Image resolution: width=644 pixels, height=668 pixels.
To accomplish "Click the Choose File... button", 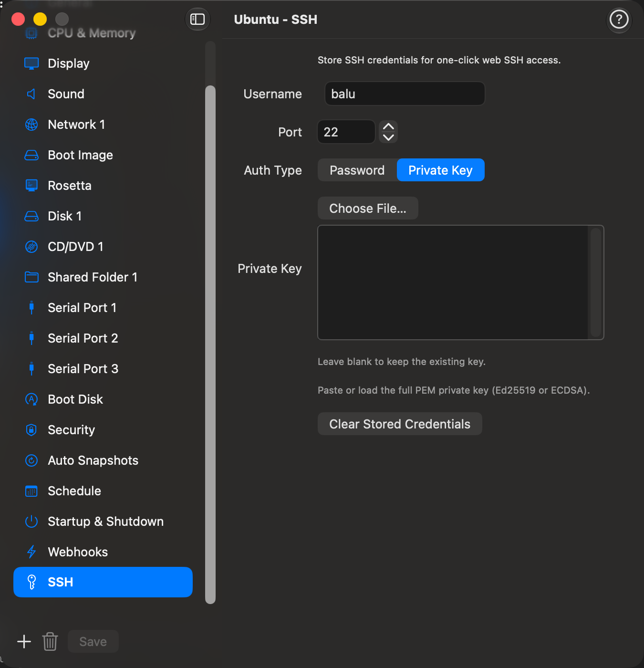I will [368, 209].
